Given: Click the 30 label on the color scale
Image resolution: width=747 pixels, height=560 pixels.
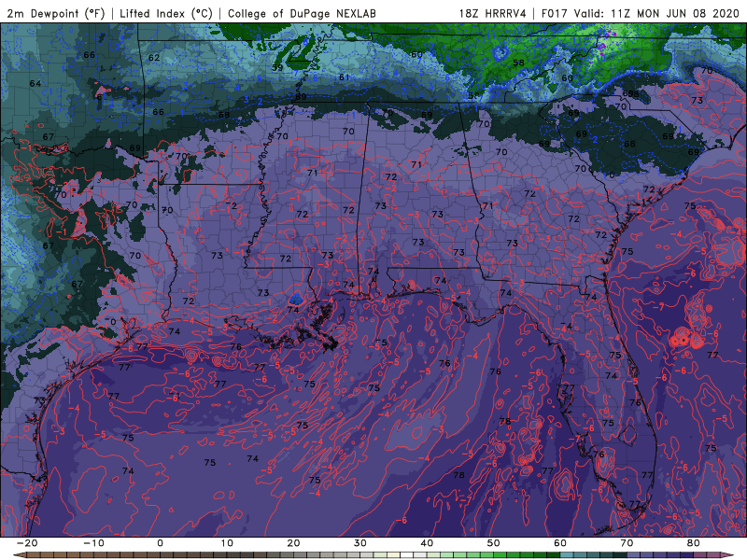Looking at the screenshot, I should tap(360, 543).
